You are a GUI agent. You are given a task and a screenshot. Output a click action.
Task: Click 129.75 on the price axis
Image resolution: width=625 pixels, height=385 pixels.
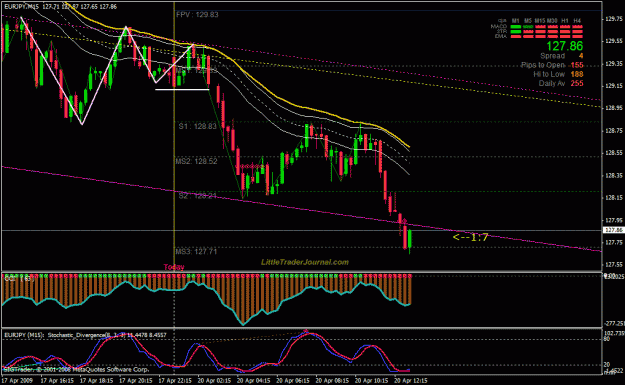(614, 18)
